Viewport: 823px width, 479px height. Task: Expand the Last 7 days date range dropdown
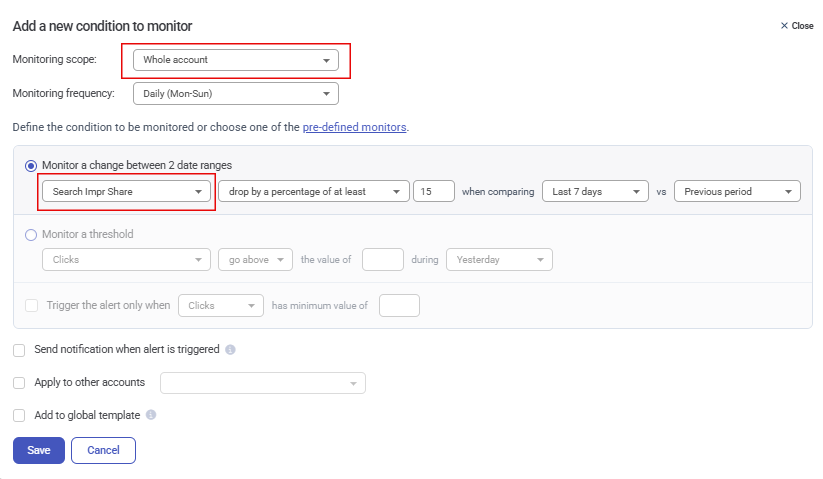(594, 191)
